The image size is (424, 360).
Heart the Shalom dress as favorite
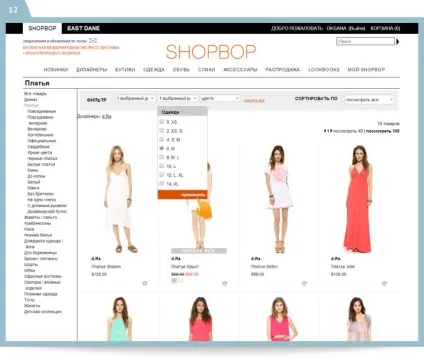[x=145, y=284]
